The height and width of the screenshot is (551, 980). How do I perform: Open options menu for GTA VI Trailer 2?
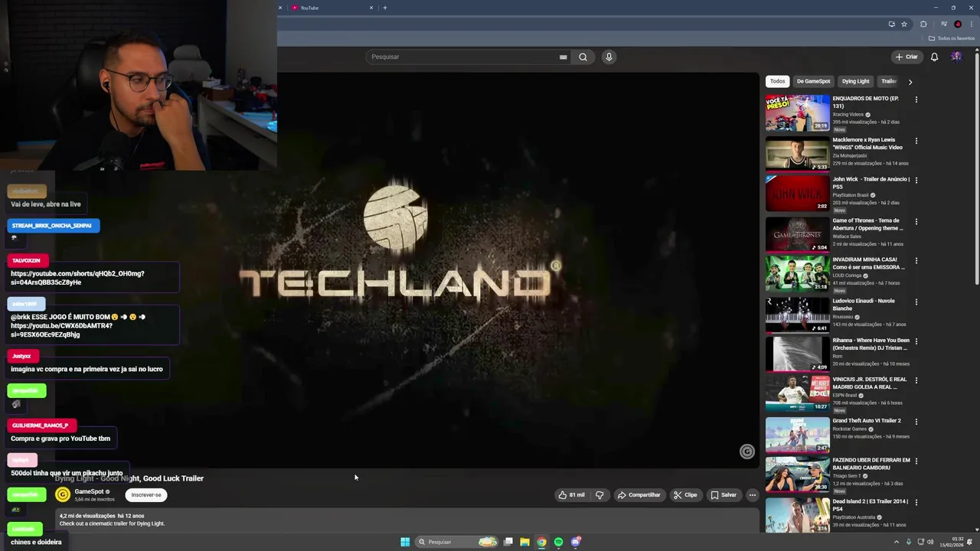pyautogui.click(x=916, y=422)
